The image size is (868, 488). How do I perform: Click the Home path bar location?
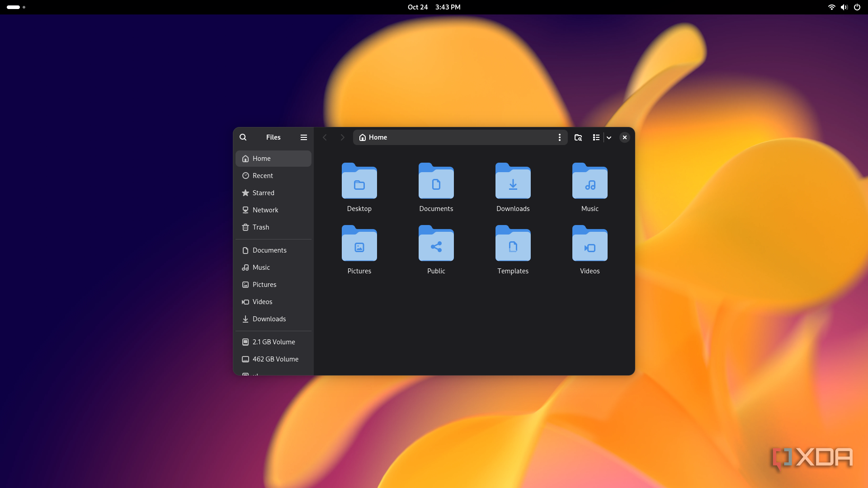pyautogui.click(x=373, y=137)
